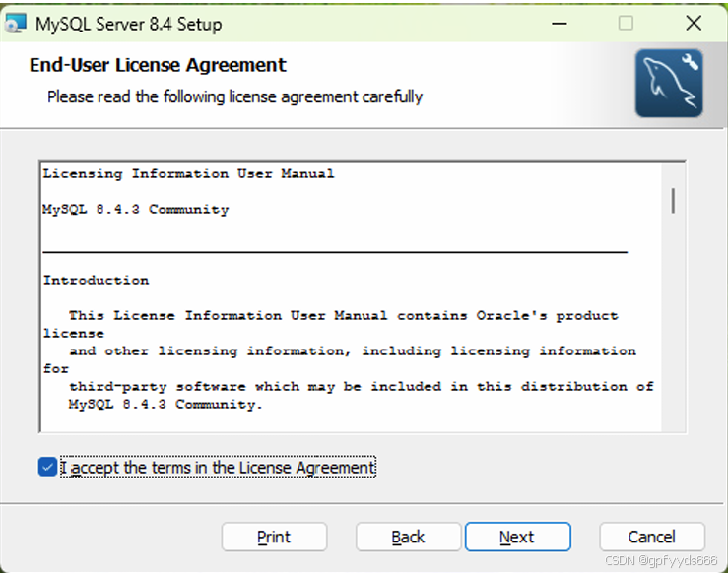This screenshot has width=728, height=573.
Task: Close the MySQL Server 8.4 Setup dialog
Action: (694, 23)
